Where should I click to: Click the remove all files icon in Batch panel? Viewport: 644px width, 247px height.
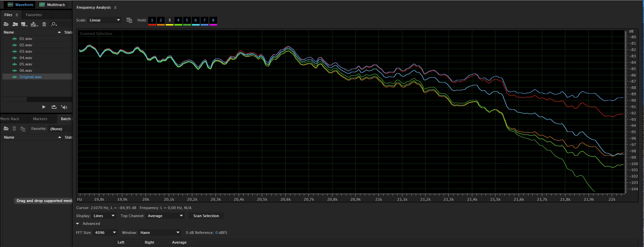23,129
